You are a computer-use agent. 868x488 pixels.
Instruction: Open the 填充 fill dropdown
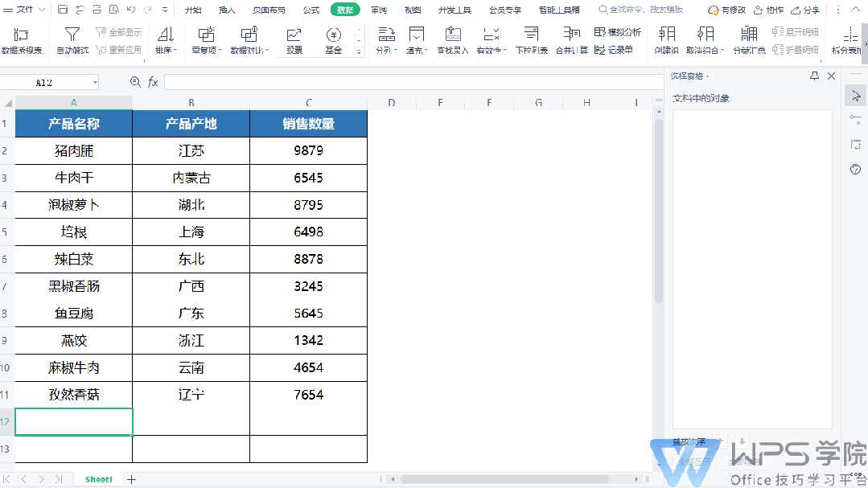coord(416,41)
